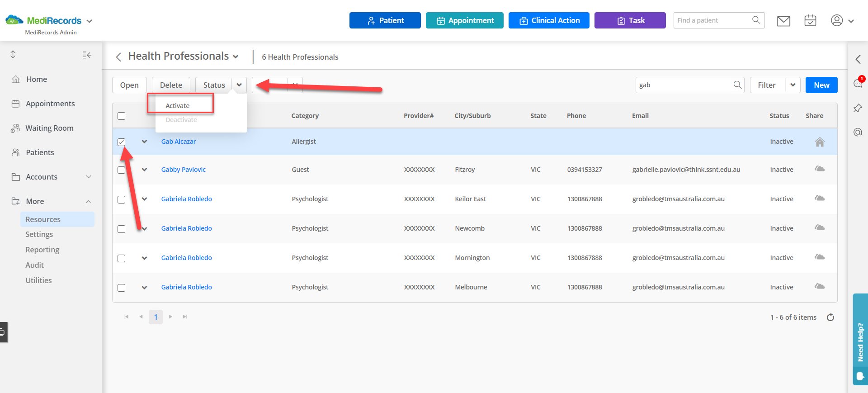This screenshot has width=868, height=393.
Task: Click the New button
Action: click(x=821, y=85)
